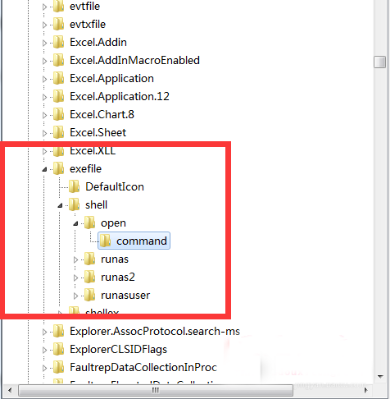Click the Excel.AddInMacroEnabled folder icon

click(x=59, y=60)
